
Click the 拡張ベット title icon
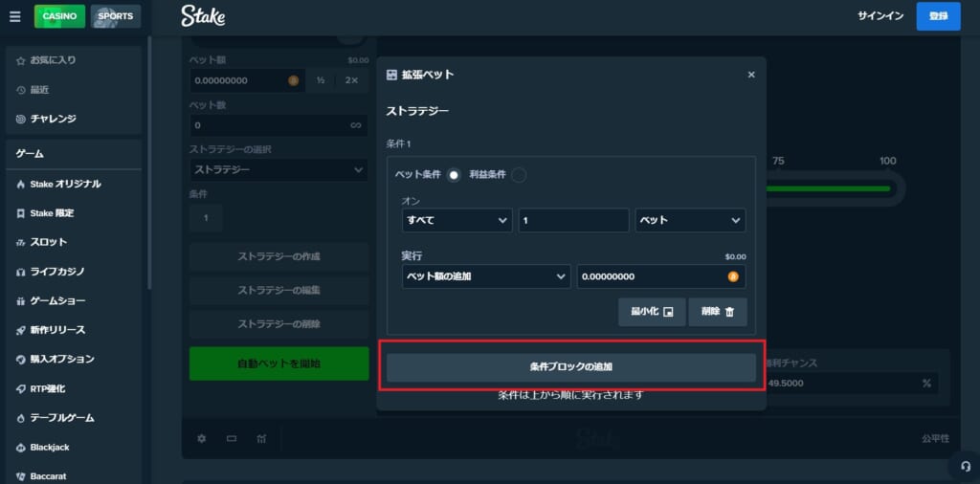click(391, 75)
